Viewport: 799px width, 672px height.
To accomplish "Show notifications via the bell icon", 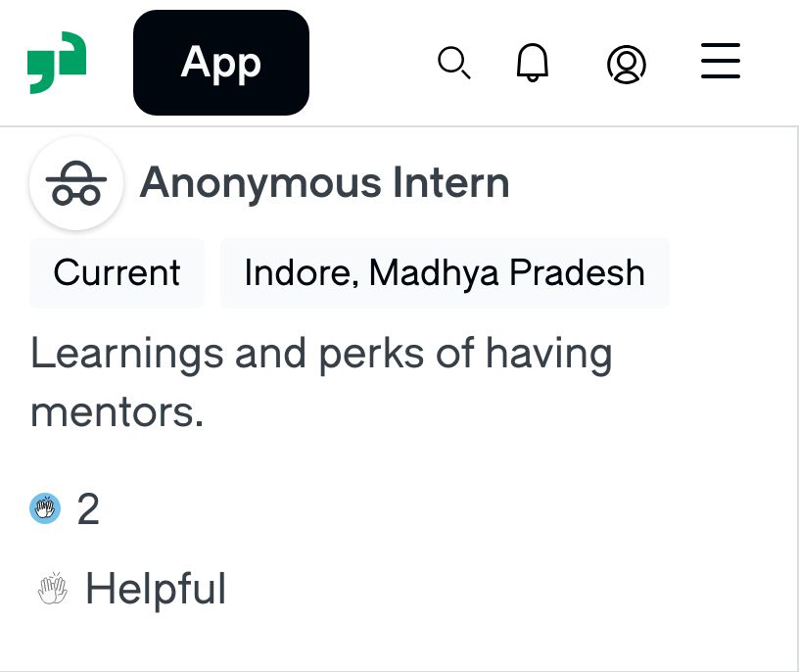I will 533,63.
